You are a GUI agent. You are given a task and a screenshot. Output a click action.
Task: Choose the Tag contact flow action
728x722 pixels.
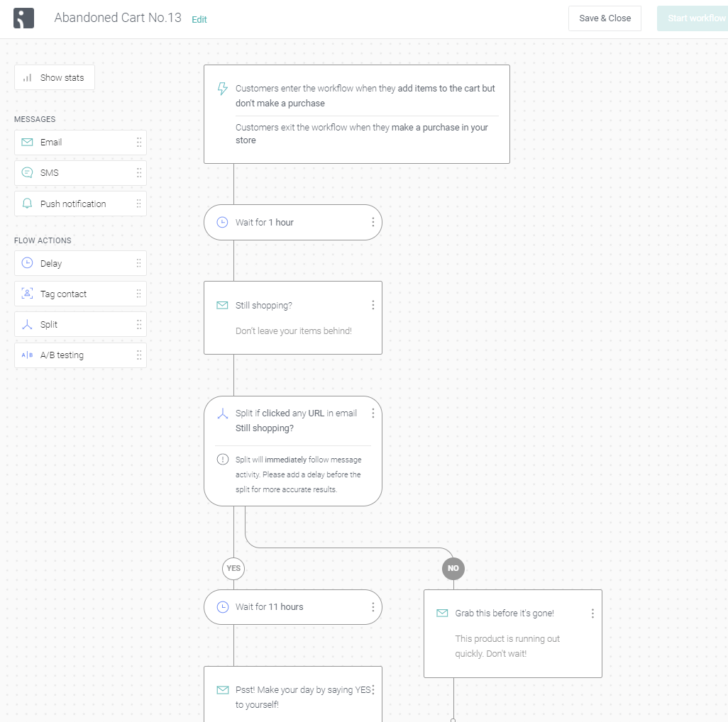pyautogui.click(x=80, y=294)
